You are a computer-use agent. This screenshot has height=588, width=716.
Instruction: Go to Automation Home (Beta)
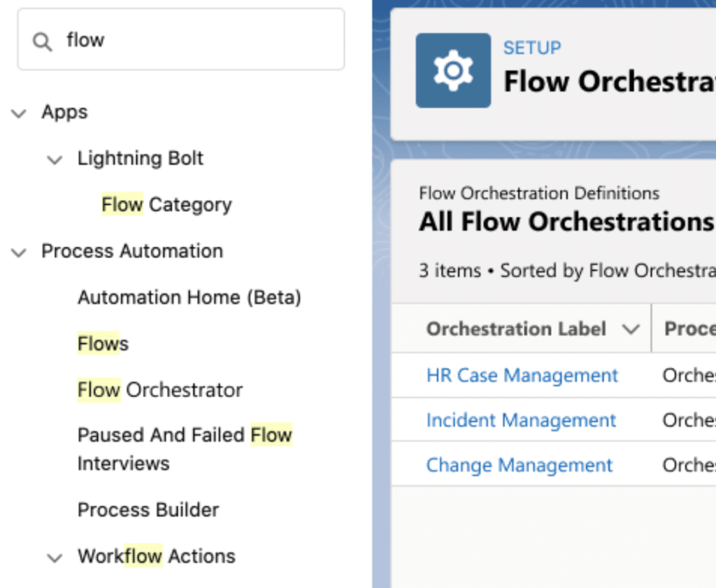pos(189,298)
